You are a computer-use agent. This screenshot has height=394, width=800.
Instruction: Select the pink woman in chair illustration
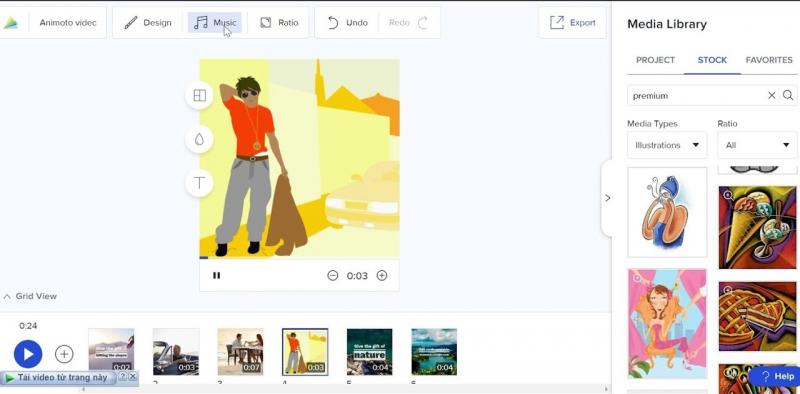coord(667,324)
